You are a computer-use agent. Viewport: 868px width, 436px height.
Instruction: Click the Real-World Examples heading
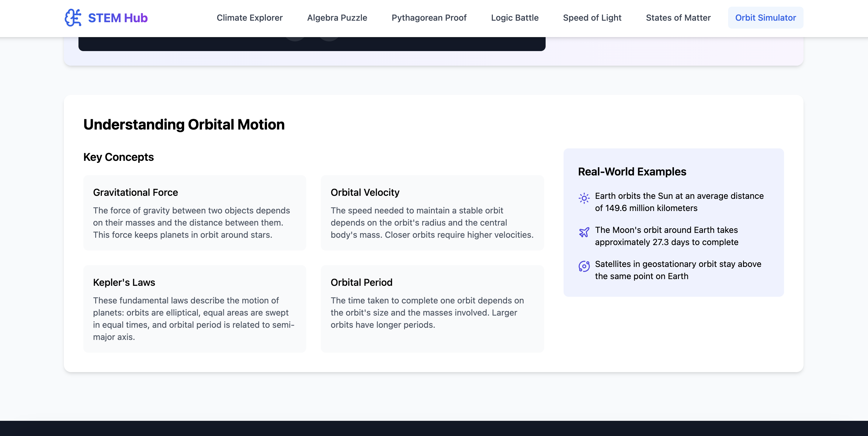[x=632, y=171]
